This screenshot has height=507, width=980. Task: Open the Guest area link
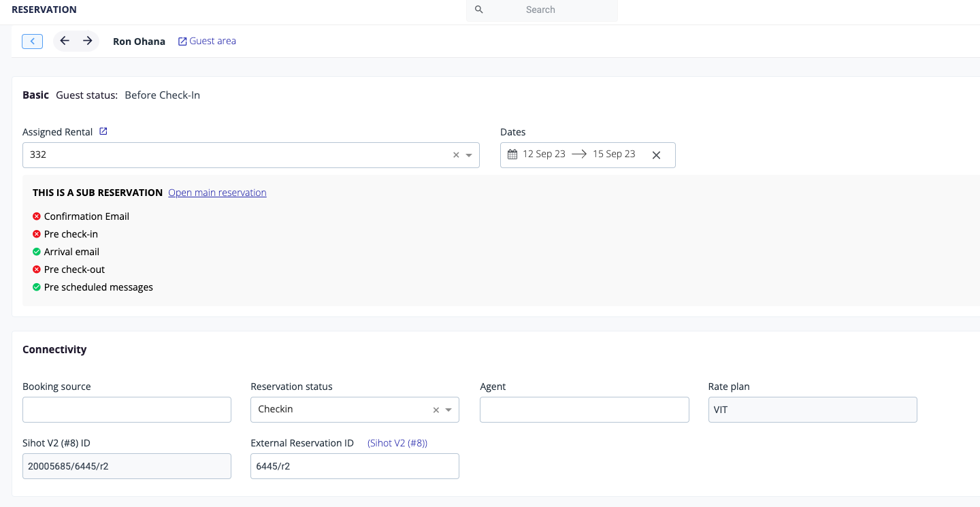tap(207, 41)
